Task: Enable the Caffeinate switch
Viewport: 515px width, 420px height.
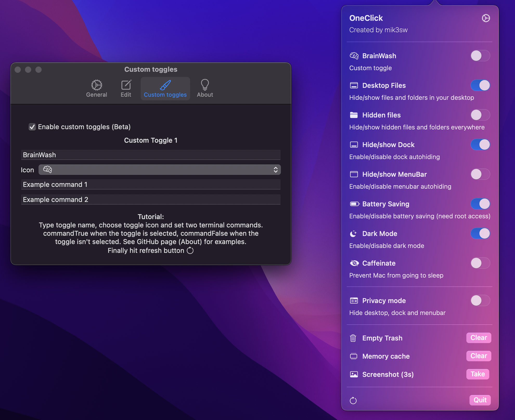Action: (x=480, y=263)
